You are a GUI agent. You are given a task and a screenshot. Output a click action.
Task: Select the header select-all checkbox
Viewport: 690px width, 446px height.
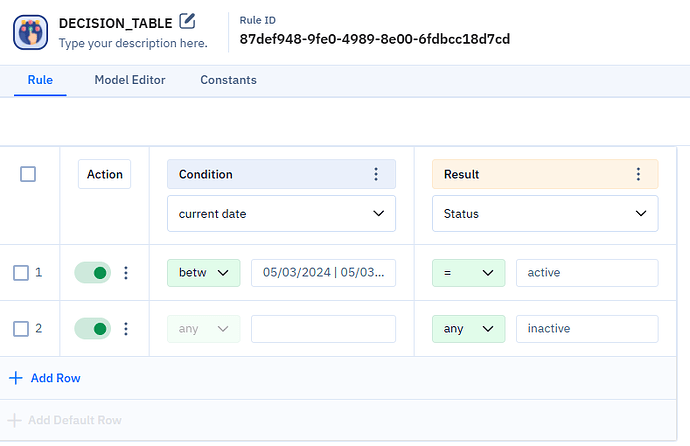[28, 174]
